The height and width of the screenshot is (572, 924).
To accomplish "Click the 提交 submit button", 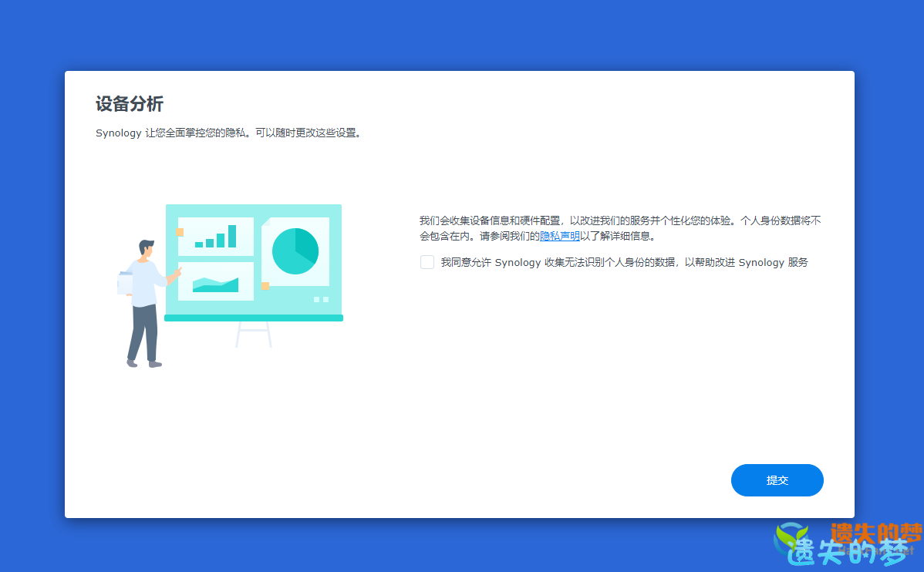I will pos(777,480).
